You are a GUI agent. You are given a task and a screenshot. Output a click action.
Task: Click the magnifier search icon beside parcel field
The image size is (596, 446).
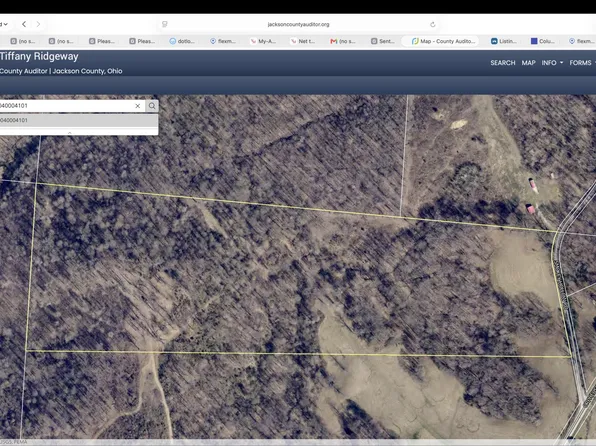coord(152,106)
